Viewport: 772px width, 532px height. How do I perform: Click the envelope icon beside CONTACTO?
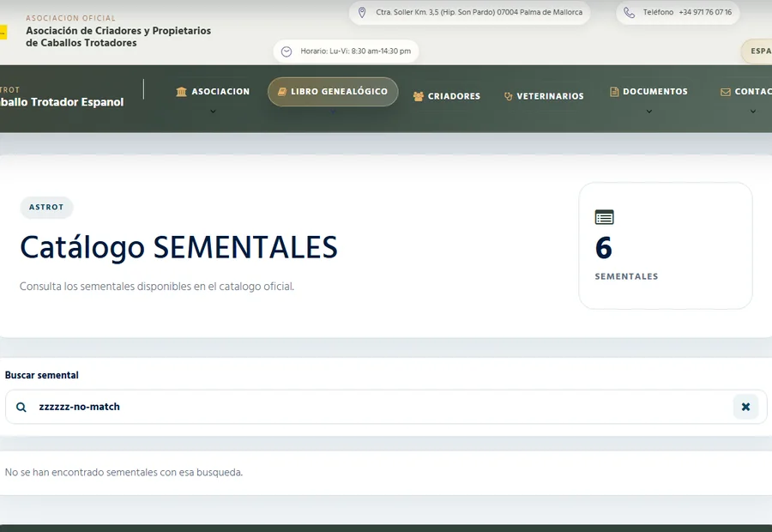click(725, 92)
